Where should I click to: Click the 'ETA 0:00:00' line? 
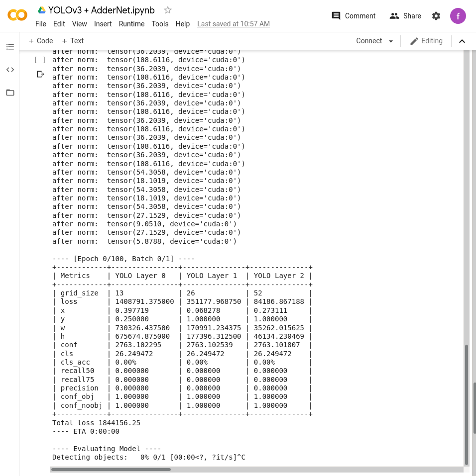point(86,431)
